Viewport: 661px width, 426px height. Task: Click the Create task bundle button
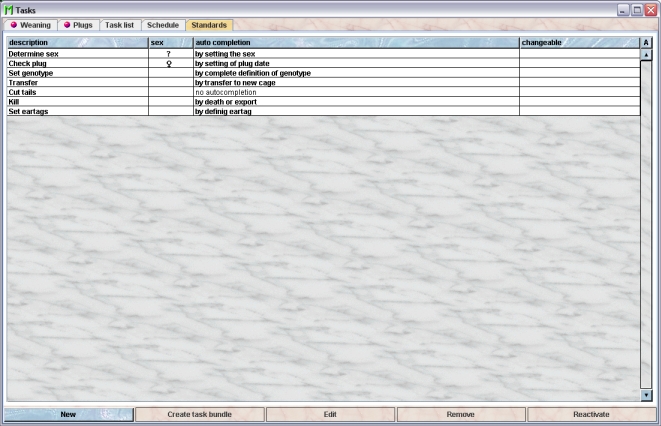coord(200,414)
